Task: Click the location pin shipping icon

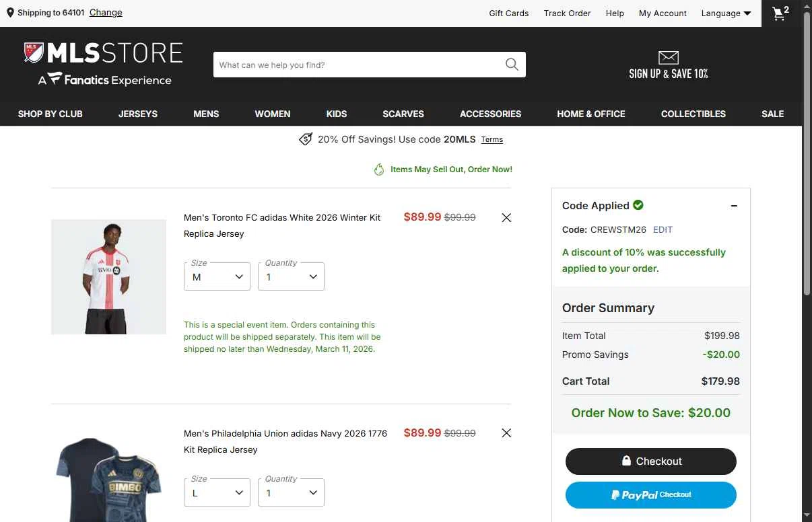Action: (x=10, y=13)
